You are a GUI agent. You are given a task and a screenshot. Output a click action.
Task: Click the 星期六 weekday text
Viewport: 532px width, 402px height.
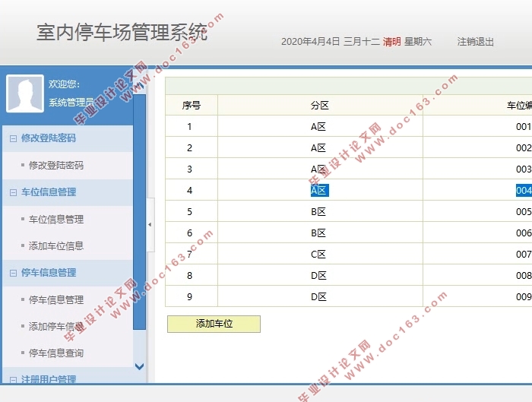(x=418, y=42)
